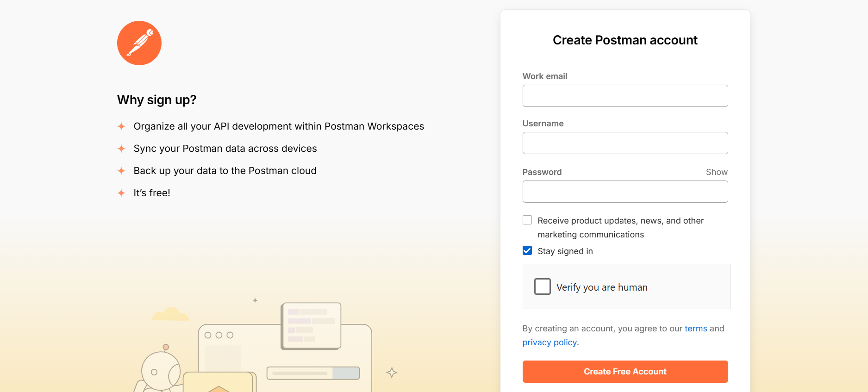Image resolution: width=868 pixels, height=392 pixels.
Task: Click the sparkle bullet beside "Sync your Postman data"
Action: pos(121,149)
